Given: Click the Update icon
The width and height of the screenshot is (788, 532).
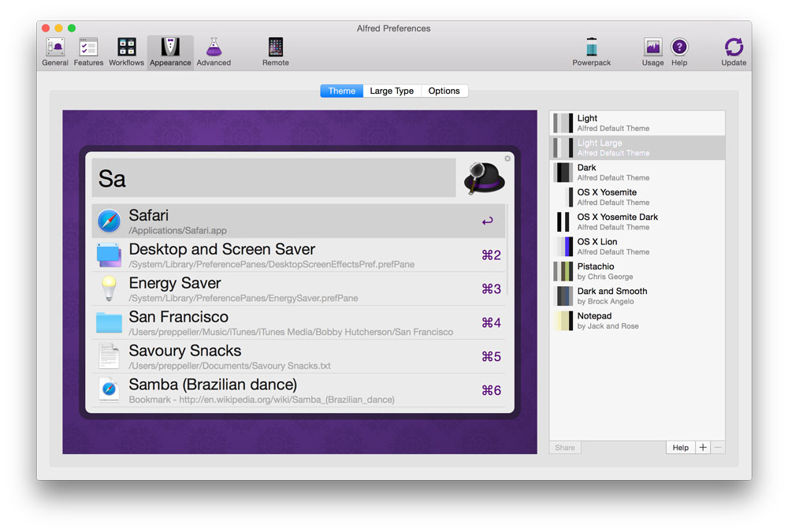Looking at the screenshot, I should (733, 52).
